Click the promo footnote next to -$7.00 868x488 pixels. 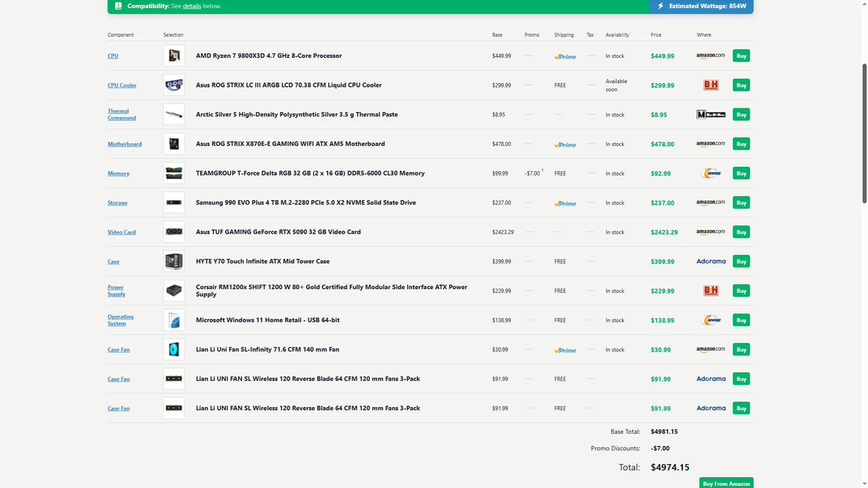pyautogui.click(x=542, y=171)
